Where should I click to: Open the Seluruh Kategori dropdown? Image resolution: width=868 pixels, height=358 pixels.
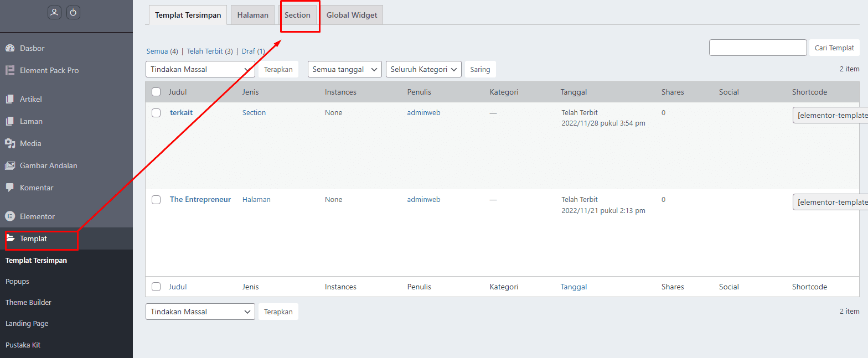pos(423,69)
